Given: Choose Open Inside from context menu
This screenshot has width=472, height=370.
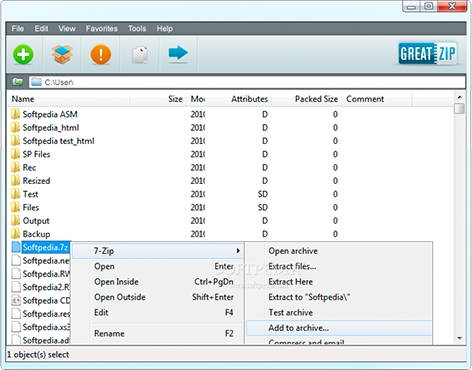Looking at the screenshot, I should (x=159, y=282).
